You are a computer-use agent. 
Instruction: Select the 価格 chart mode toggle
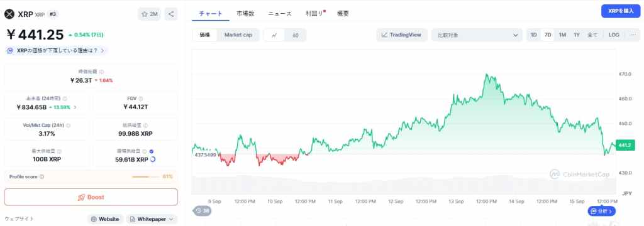click(205, 35)
